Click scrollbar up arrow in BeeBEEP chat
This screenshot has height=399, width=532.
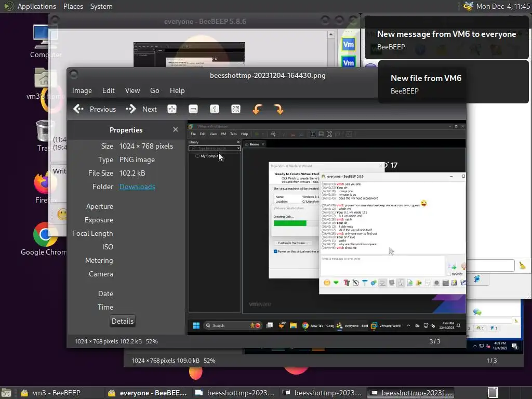[x=331, y=35]
